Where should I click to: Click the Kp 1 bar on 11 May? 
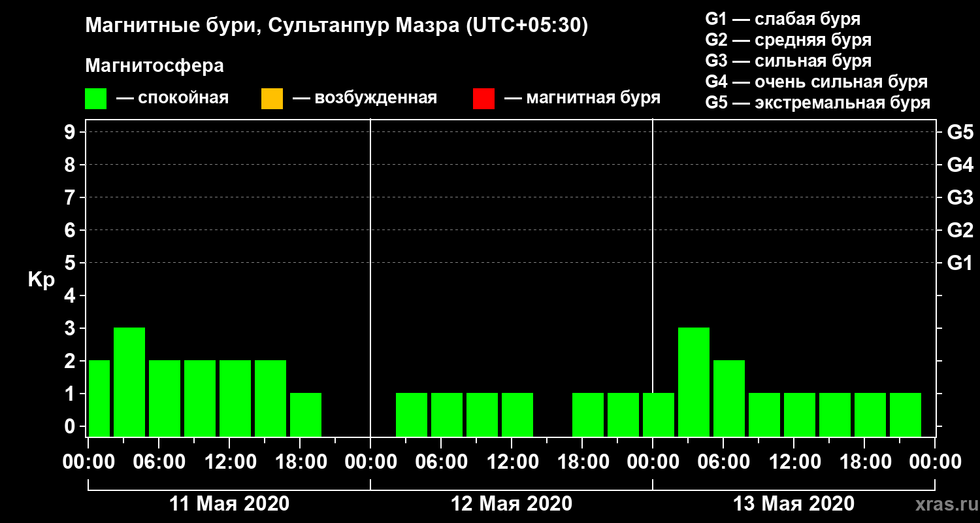[x=306, y=414]
